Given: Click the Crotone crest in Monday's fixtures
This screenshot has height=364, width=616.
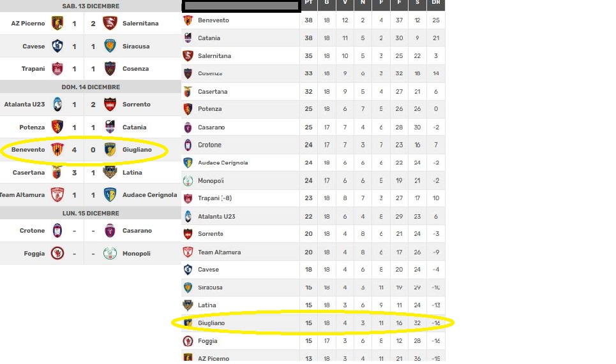Looking at the screenshot, I should pyautogui.click(x=57, y=231).
